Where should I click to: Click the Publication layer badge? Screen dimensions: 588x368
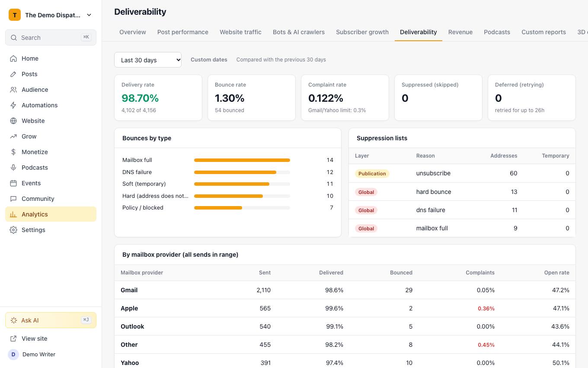(x=372, y=174)
